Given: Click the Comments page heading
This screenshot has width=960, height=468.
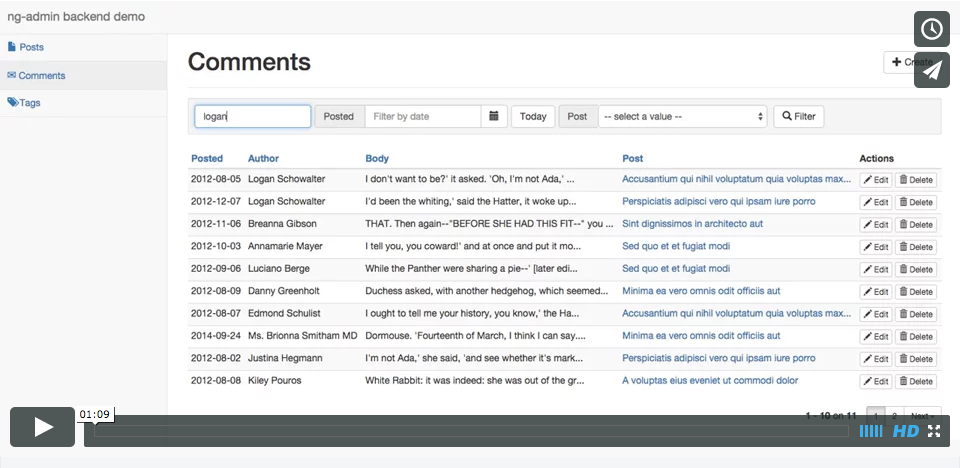Looking at the screenshot, I should pos(249,62).
